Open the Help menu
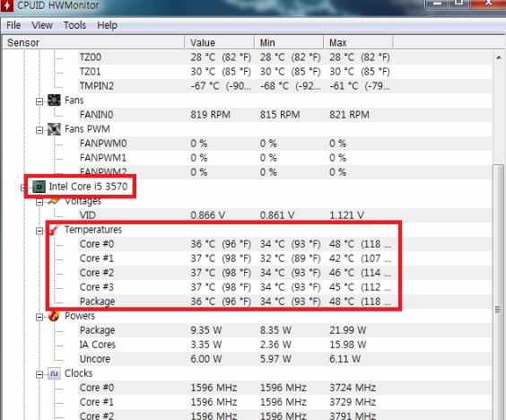This screenshot has height=420, width=506. pyautogui.click(x=107, y=25)
